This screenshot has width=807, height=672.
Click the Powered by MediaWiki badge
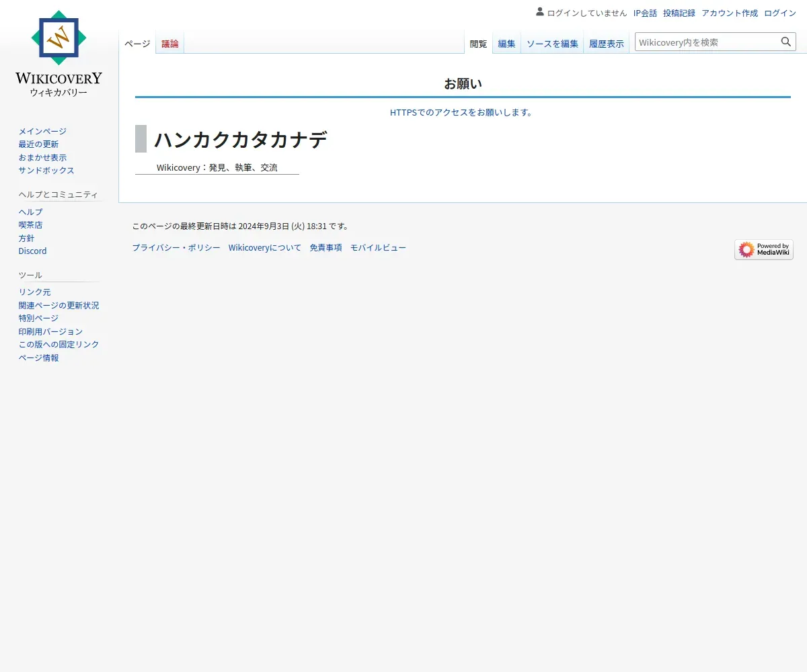764,250
